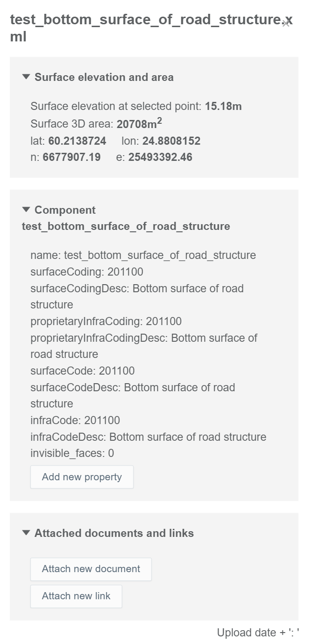The height and width of the screenshot is (644, 310).
Task: Click the proprietaryInfraCoding: 201100 property
Action: (106, 321)
